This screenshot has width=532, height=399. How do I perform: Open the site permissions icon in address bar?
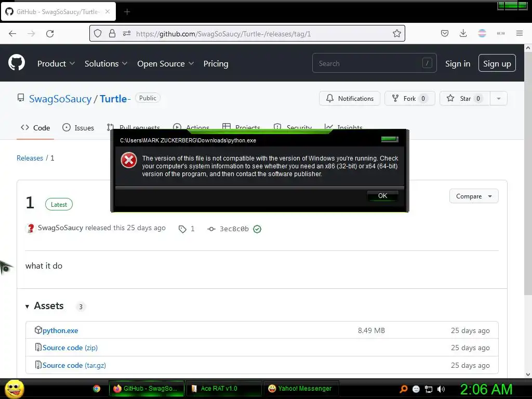click(x=127, y=33)
